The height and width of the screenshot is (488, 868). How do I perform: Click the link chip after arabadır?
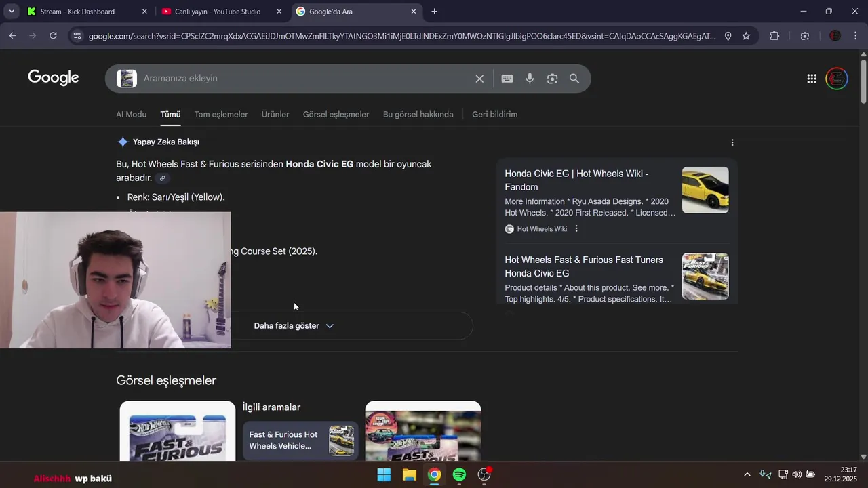(x=162, y=178)
